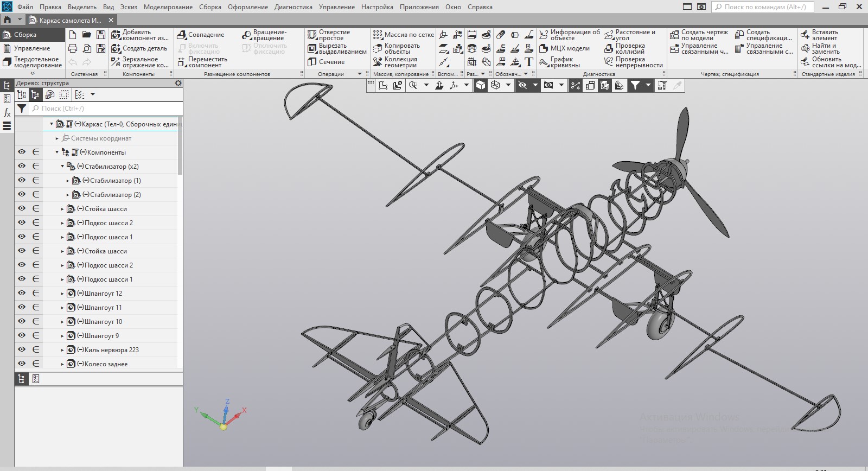Open the MCX model mass properties tool
Viewport: 868px width, 471px height.
[x=544, y=48]
